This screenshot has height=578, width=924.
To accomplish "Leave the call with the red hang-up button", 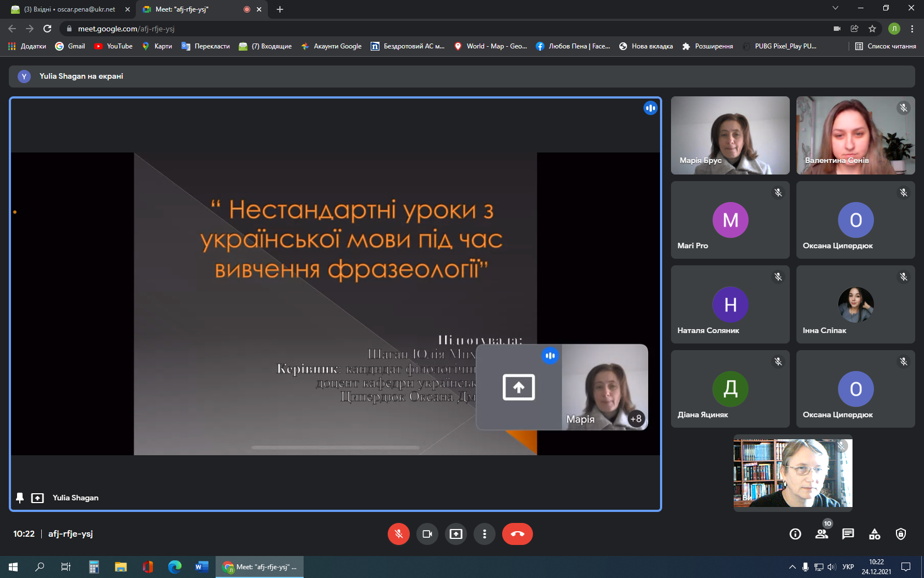I will [x=517, y=534].
